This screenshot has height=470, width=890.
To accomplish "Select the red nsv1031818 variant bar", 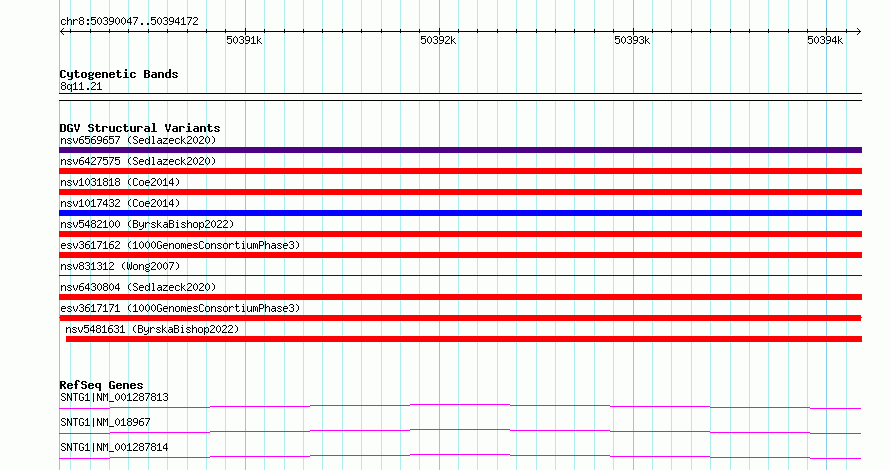I will (x=460, y=192).
